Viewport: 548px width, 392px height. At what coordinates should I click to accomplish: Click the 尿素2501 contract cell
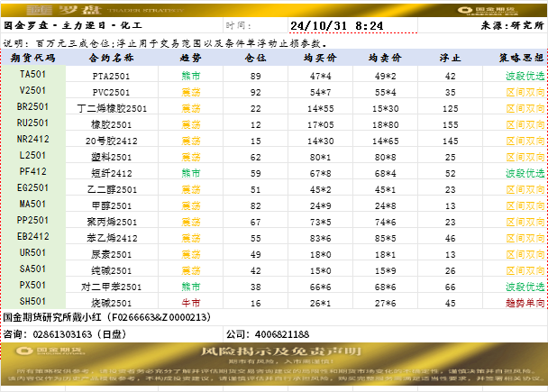(x=112, y=254)
